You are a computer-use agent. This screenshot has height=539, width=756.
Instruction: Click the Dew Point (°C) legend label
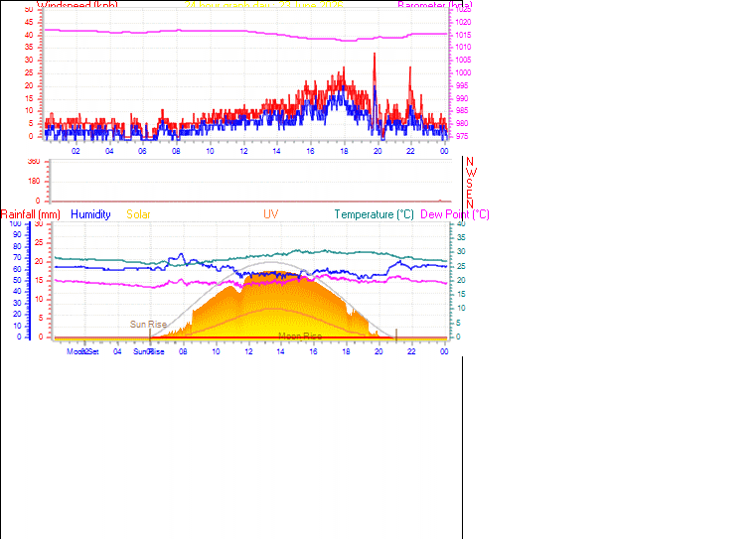coord(455,214)
